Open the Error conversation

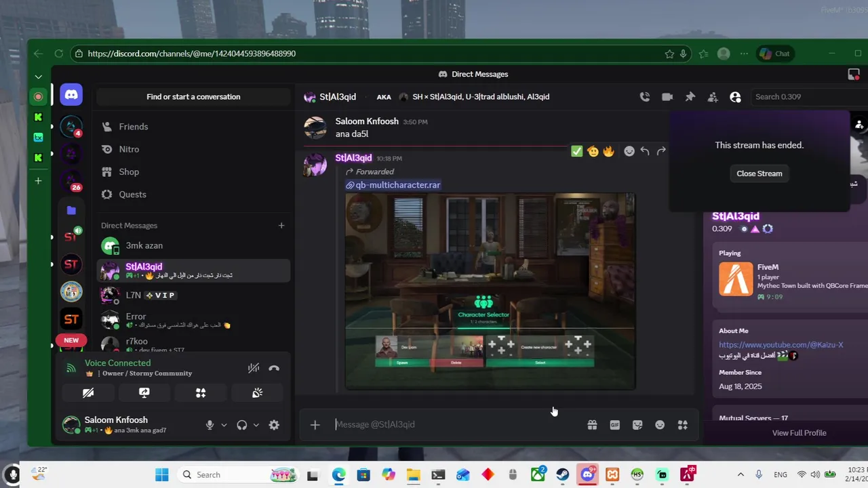193,321
